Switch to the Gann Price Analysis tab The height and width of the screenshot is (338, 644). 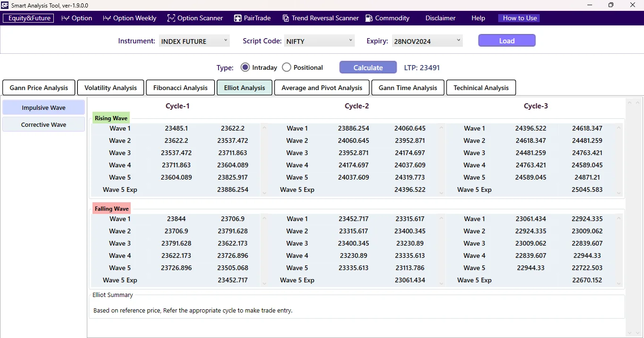pos(39,87)
